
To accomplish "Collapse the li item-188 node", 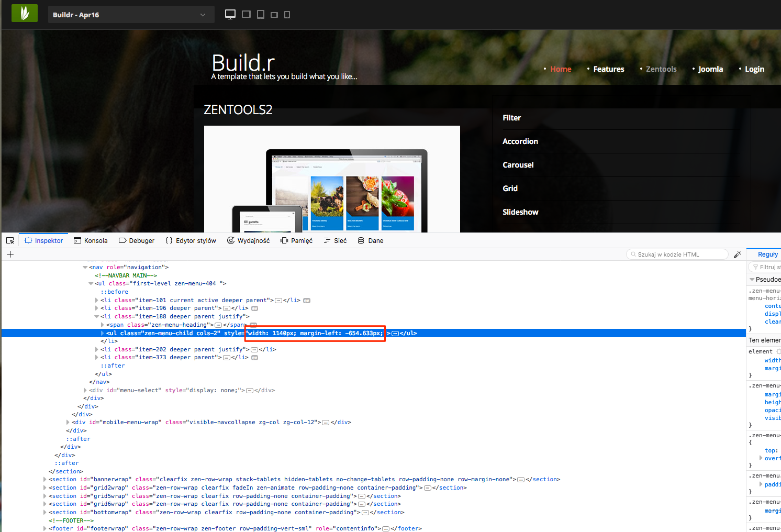I will tap(96, 317).
